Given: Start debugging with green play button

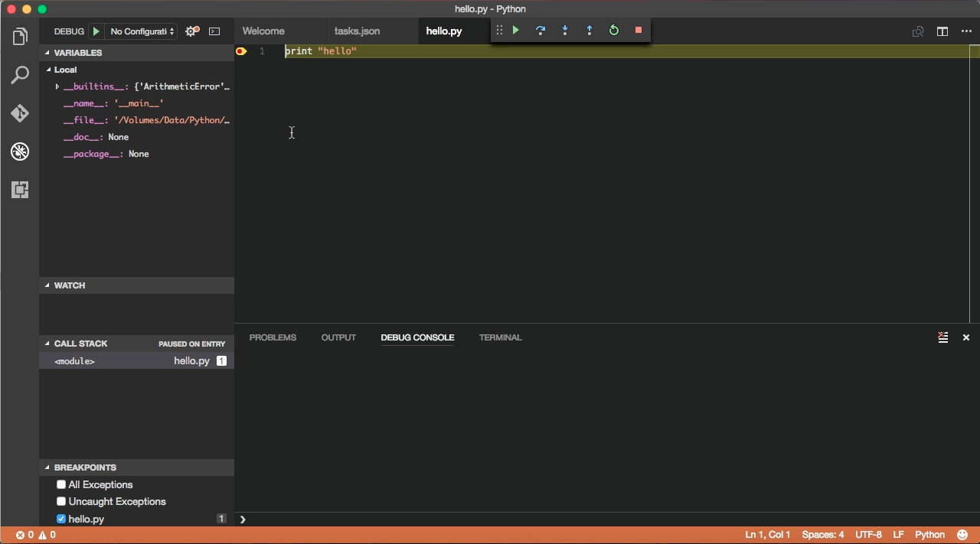Looking at the screenshot, I should [x=96, y=31].
